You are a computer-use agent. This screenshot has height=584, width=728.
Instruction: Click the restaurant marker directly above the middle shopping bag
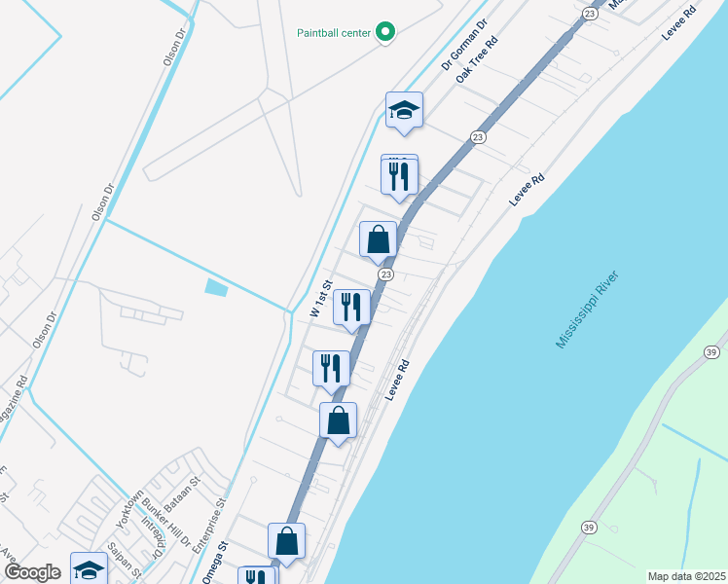point(331,373)
